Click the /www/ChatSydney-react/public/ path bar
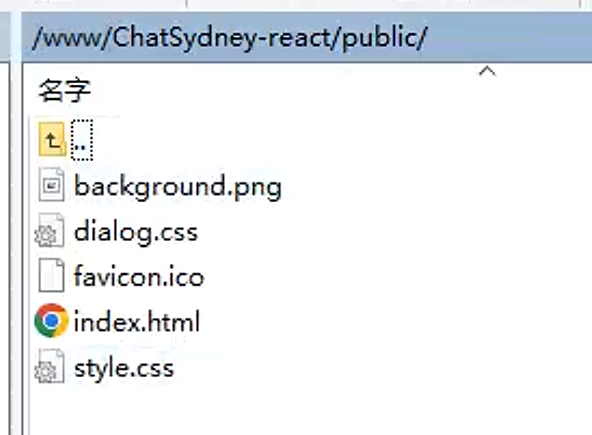This screenshot has width=592, height=435. [307, 37]
